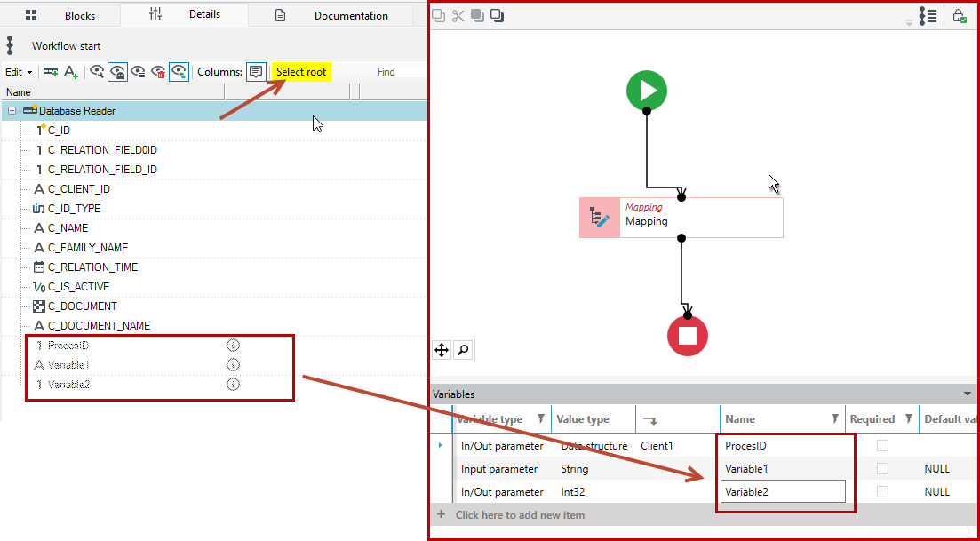The height and width of the screenshot is (541, 980).
Task: Click the lock with green check icon
Action: tap(959, 16)
